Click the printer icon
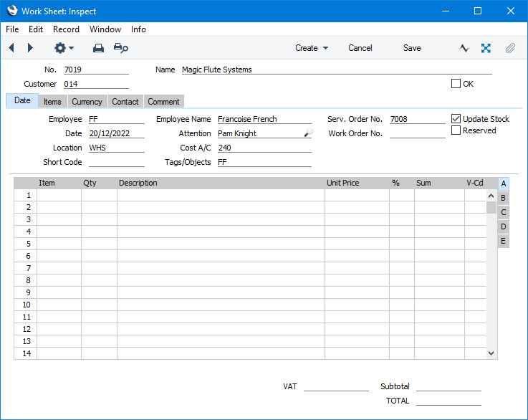 pyautogui.click(x=99, y=48)
